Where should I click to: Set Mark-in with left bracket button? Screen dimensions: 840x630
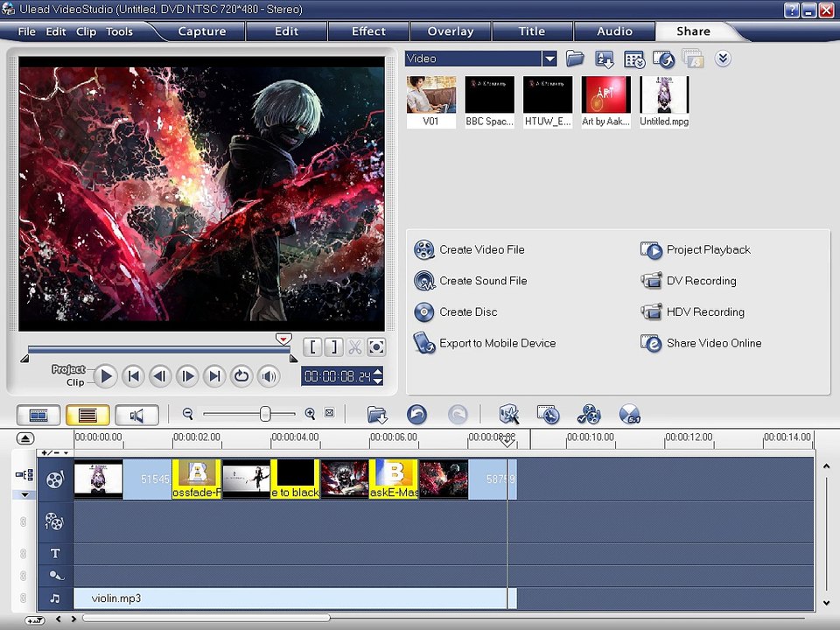(313, 347)
